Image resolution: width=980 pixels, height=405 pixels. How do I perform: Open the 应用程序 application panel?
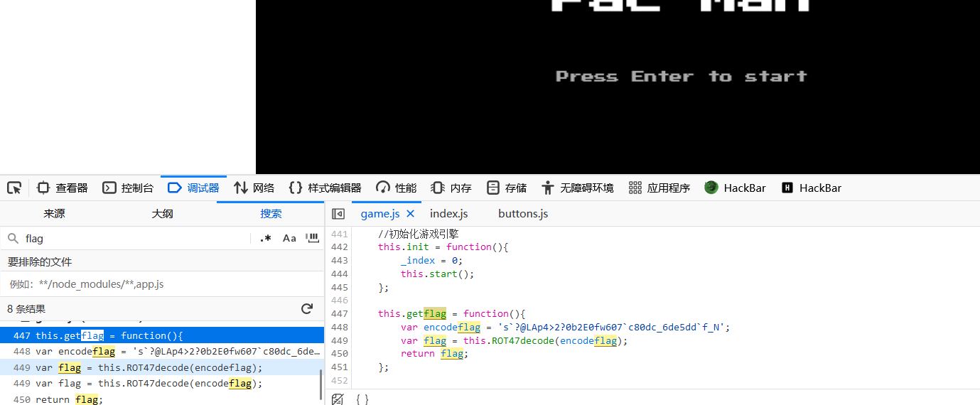pyautogui.click(x=659, y=188)
